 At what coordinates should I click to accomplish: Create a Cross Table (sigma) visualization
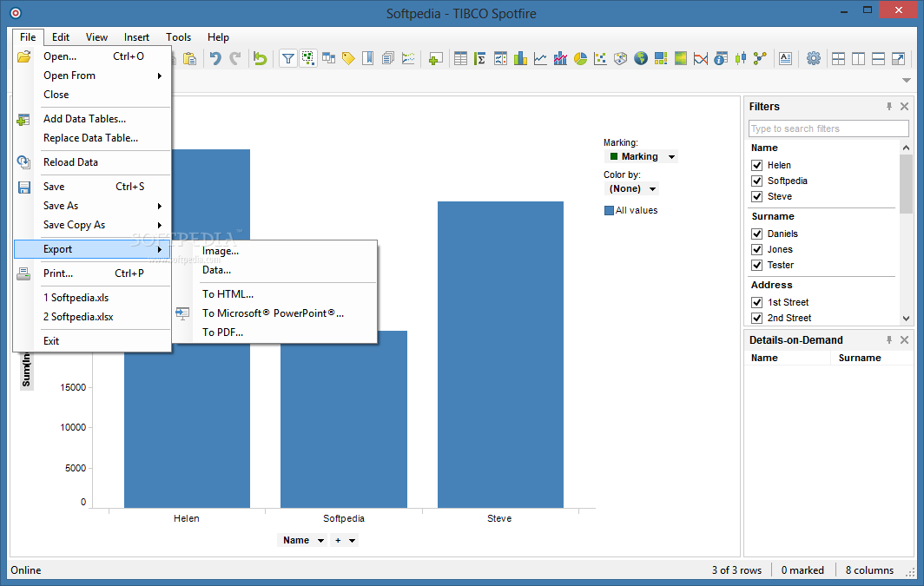click(x=480, y=58)
